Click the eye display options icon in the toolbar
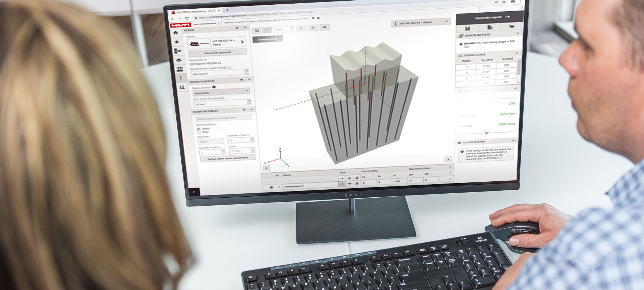 325,27
